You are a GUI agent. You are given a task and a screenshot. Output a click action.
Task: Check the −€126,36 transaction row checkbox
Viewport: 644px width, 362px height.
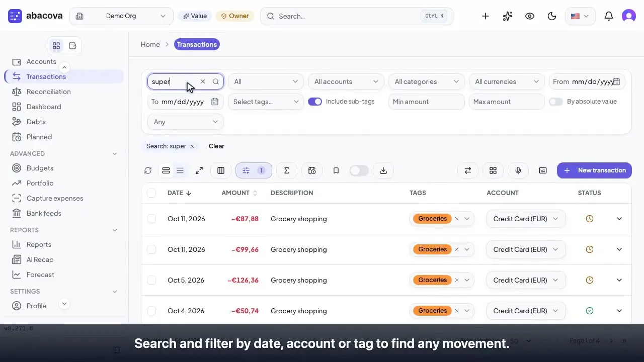(151, 280)
